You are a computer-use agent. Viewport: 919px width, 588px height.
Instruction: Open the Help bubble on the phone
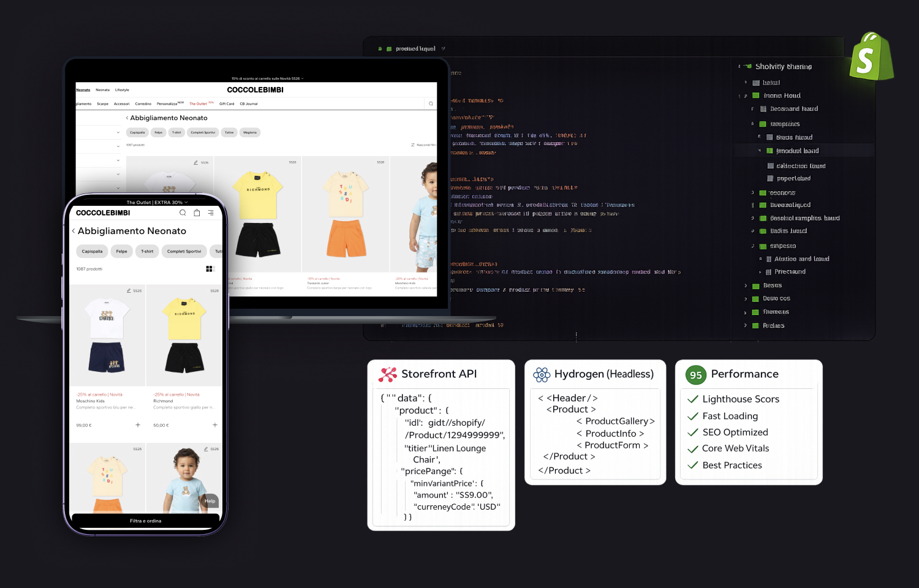click(210, 501)
